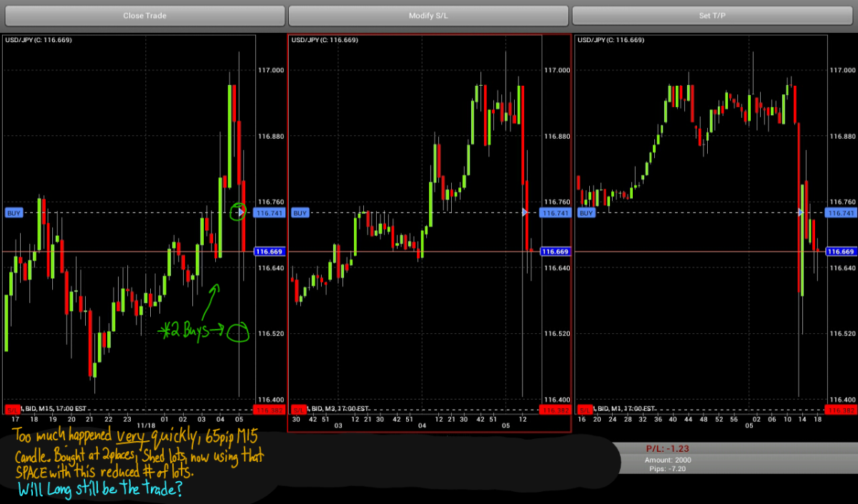Click the 116.640 axis label on the M3 chart
This screenshot has width=858, height=504.
point(557,268)
